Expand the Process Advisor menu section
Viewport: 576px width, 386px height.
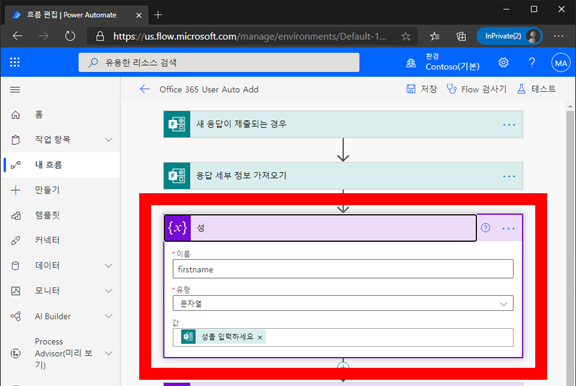(108, 353)
